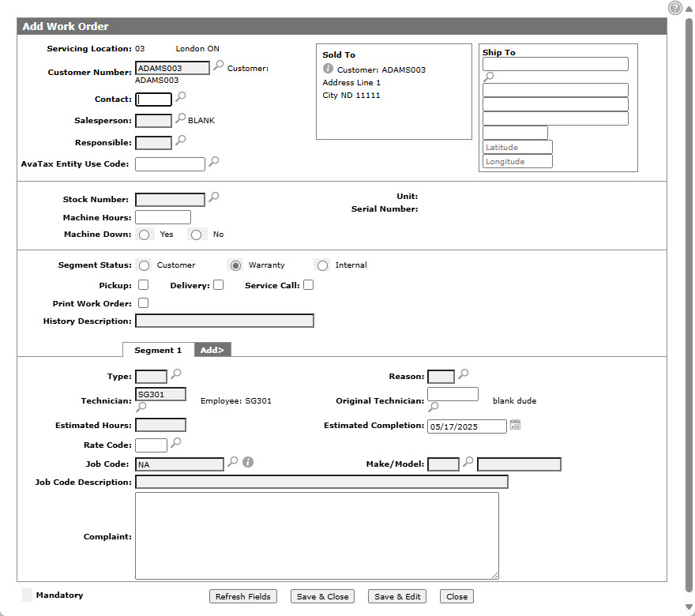
Task: Open Responsible lookup magnifier icon
Action: (x=180, y=141)
